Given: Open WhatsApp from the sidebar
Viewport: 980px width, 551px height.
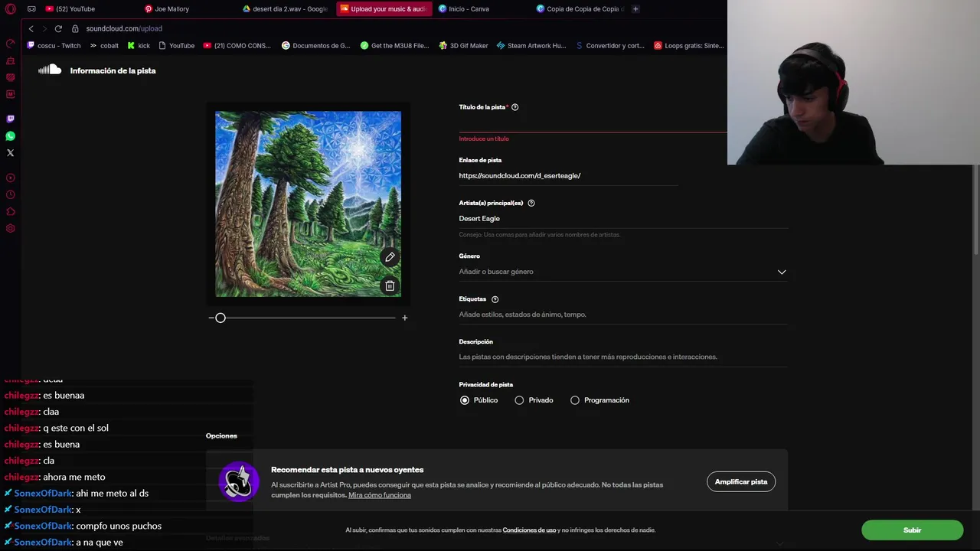Looking at the screenshot, I should click(x=10, y=135).
